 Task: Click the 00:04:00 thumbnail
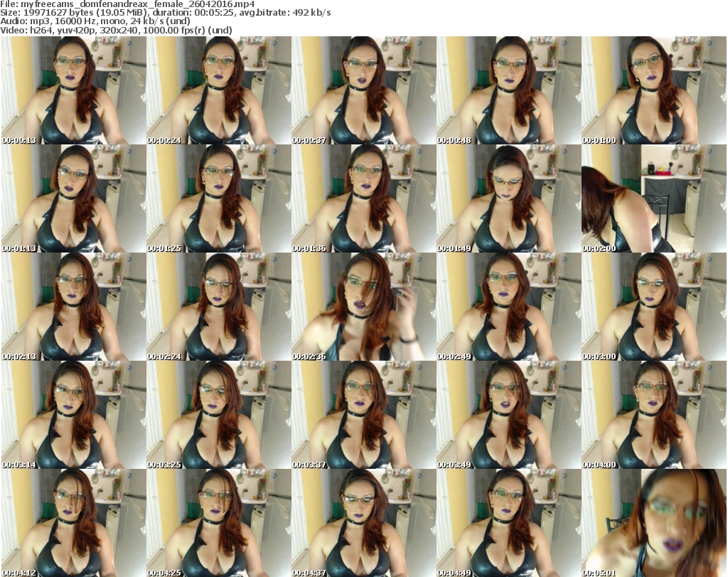pyautogui.click(x=654, y=415)
